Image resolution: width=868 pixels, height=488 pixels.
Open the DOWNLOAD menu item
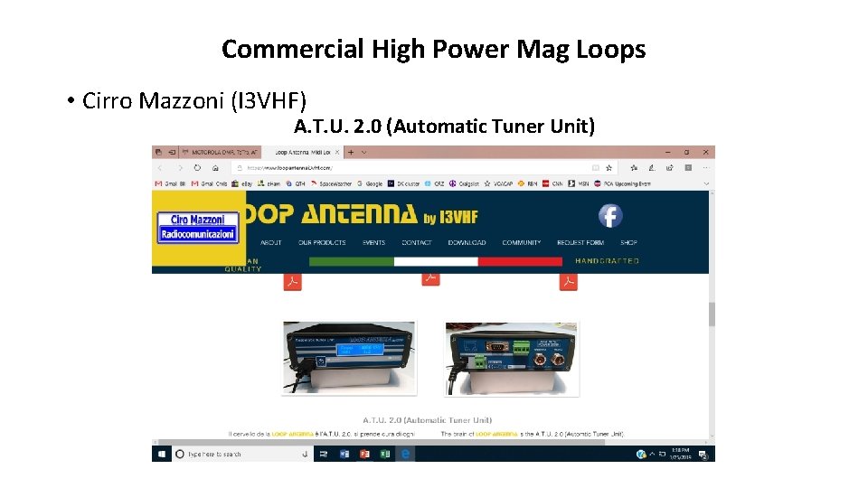467,242
